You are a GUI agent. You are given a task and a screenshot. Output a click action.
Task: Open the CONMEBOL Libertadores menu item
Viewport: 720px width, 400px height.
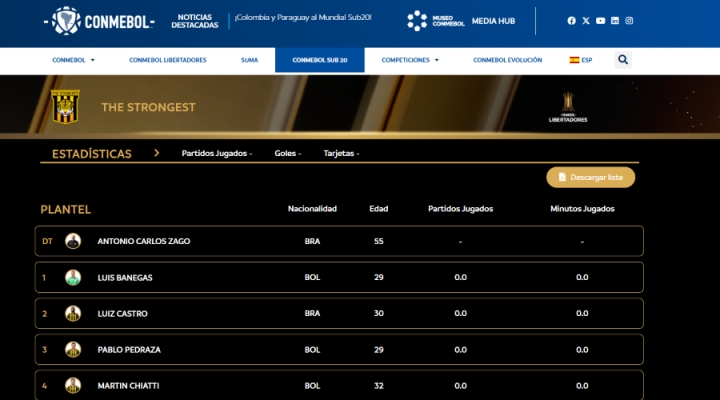[168, 60]
